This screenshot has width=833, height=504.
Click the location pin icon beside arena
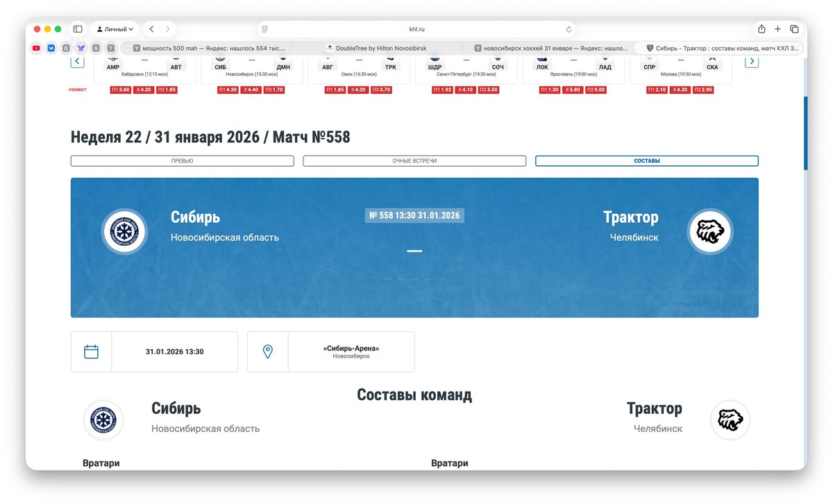(x=268, y=352)
